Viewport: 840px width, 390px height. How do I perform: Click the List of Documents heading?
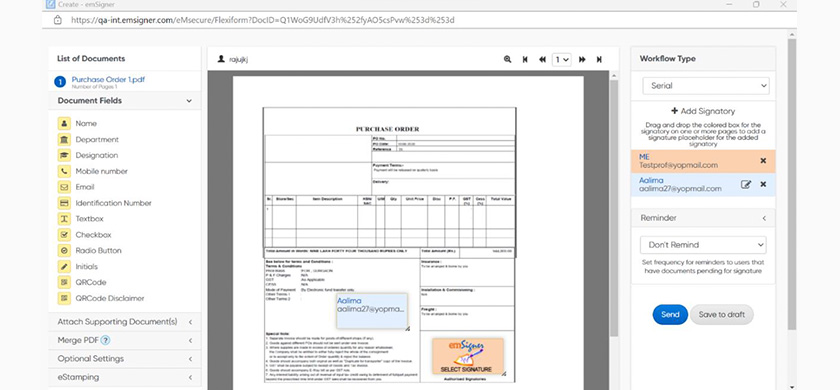coord(91,59)
